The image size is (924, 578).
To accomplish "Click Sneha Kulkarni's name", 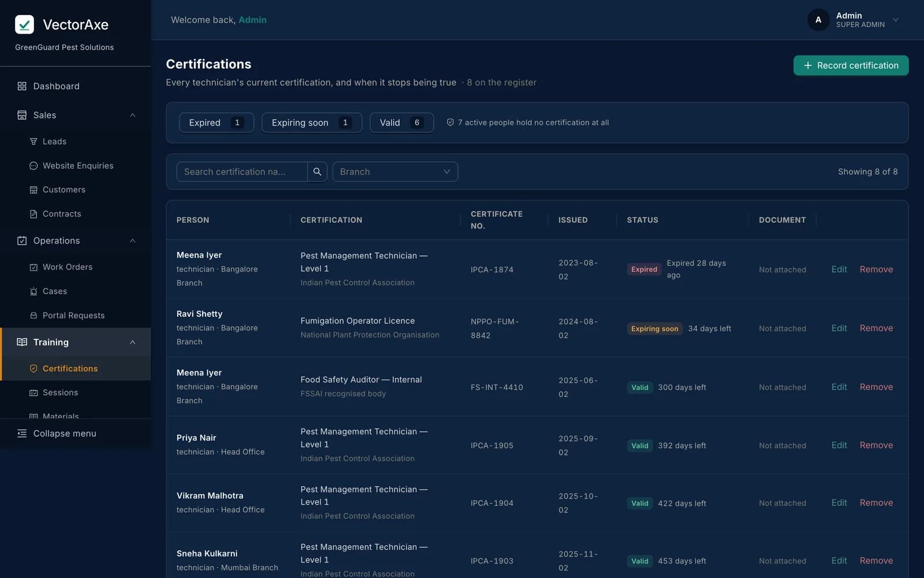I will (x=207, y=553).
